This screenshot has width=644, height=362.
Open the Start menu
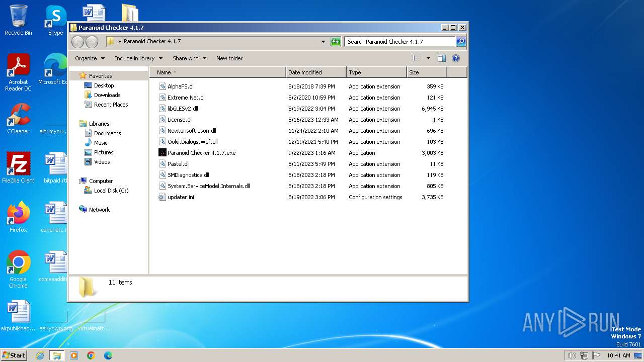[14, 355]
